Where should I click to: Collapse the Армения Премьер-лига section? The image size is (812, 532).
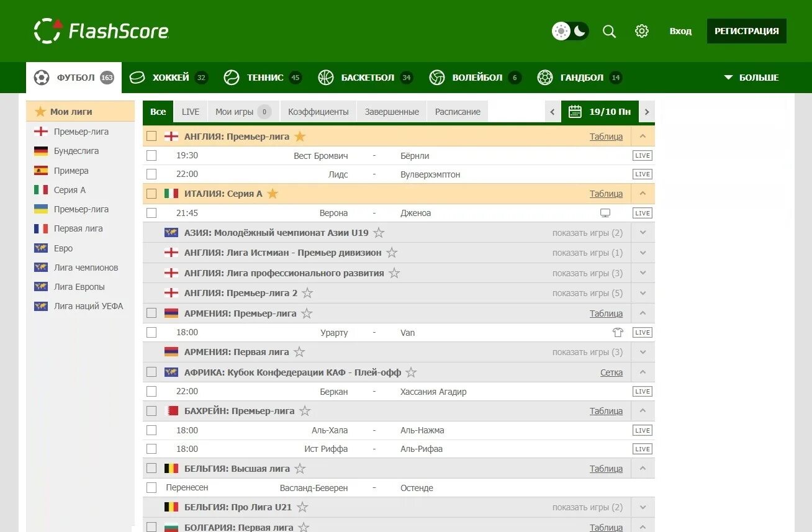[x=643, y=313]
